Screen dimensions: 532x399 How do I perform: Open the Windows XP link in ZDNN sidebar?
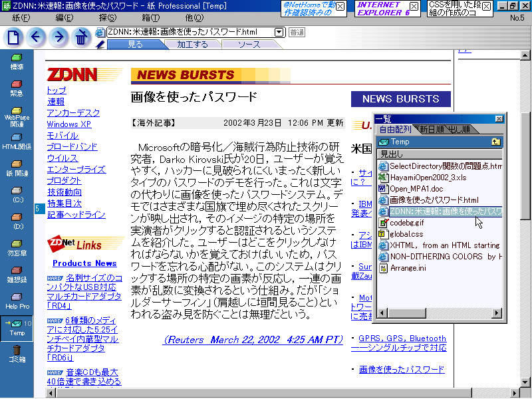68,124
